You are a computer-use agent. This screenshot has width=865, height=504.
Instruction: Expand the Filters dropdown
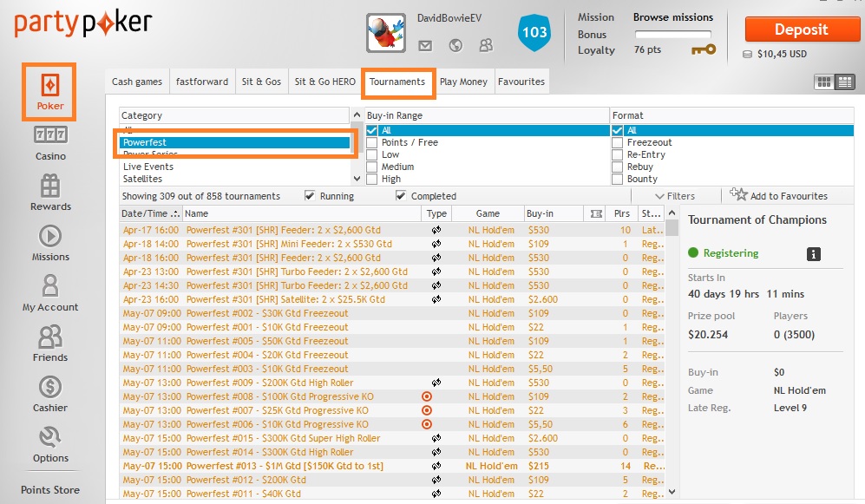coord(675,196)
